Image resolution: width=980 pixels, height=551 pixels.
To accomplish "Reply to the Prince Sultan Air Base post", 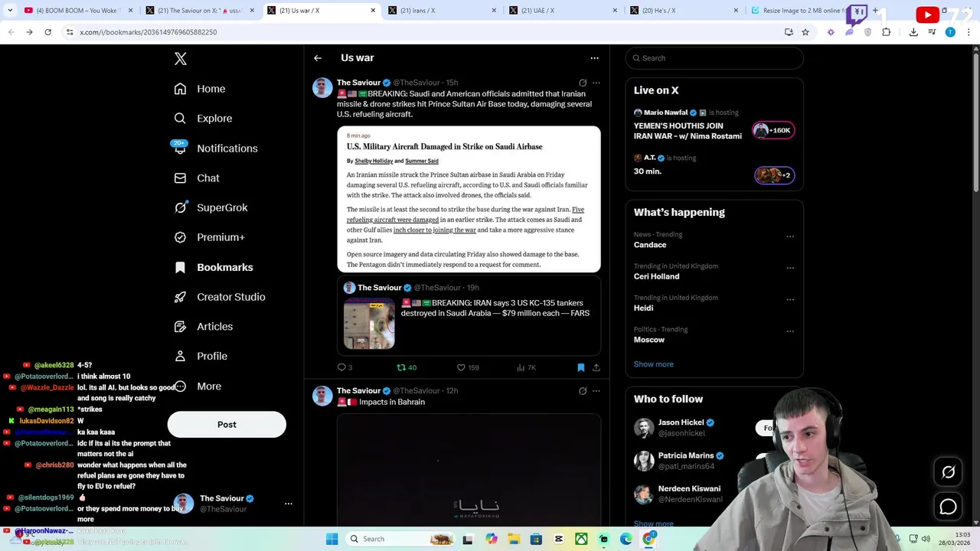I will (345, 368).
